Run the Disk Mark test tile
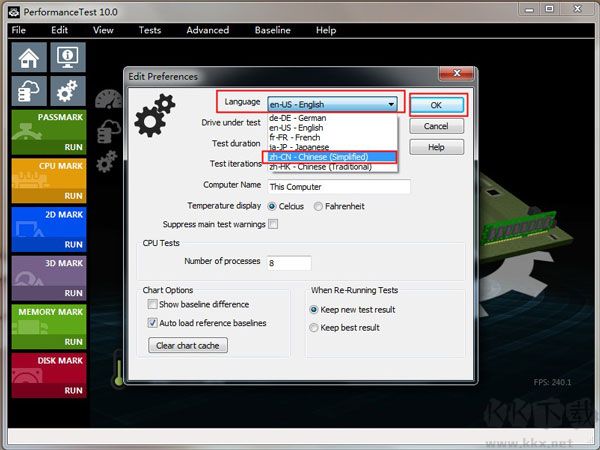This screenshot has width=600, height=450. pos(47,375)
